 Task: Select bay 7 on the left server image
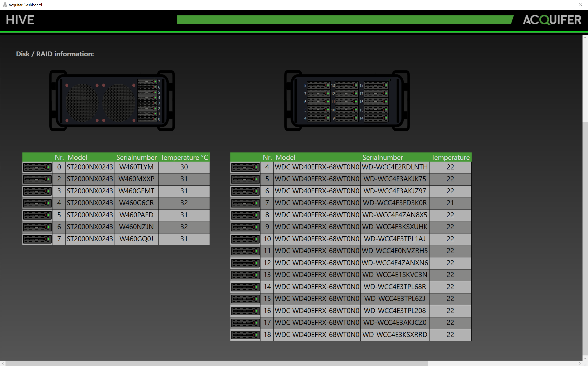147,82
